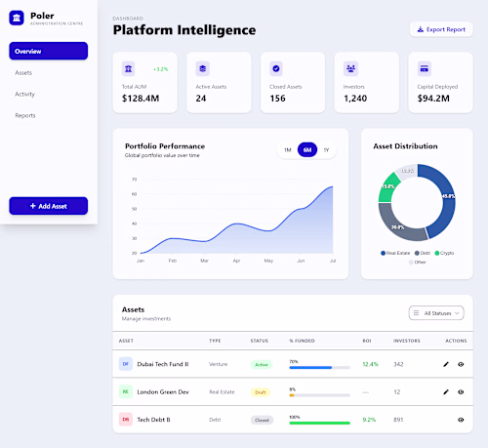
Task: Click the ASSET column header
Action: [x=126, y=341]
